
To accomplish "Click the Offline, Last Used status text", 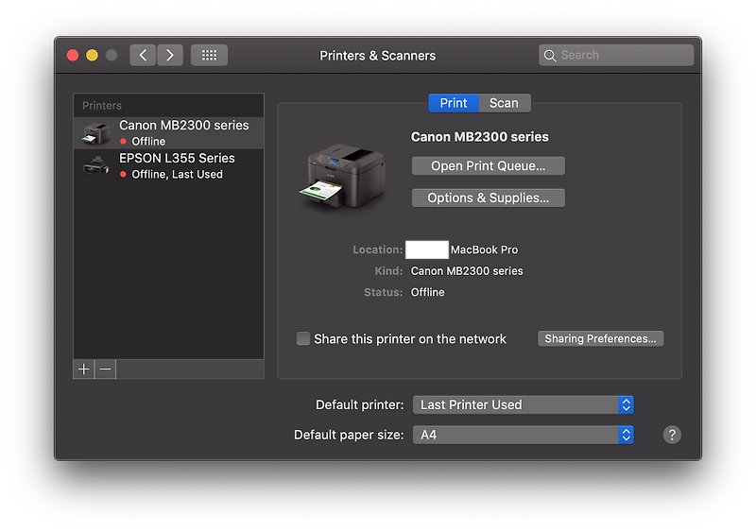I will 177,174.
